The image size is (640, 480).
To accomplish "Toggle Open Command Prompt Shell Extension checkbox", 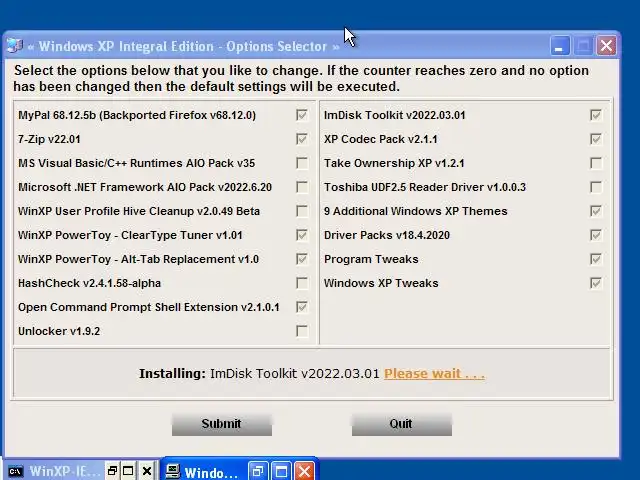I will (302, 307).
